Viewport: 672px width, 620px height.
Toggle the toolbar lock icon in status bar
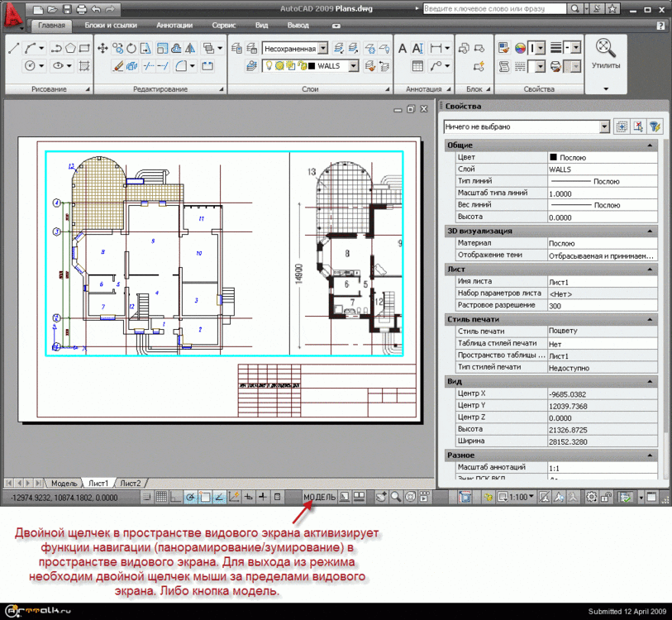tap(606, 497)
